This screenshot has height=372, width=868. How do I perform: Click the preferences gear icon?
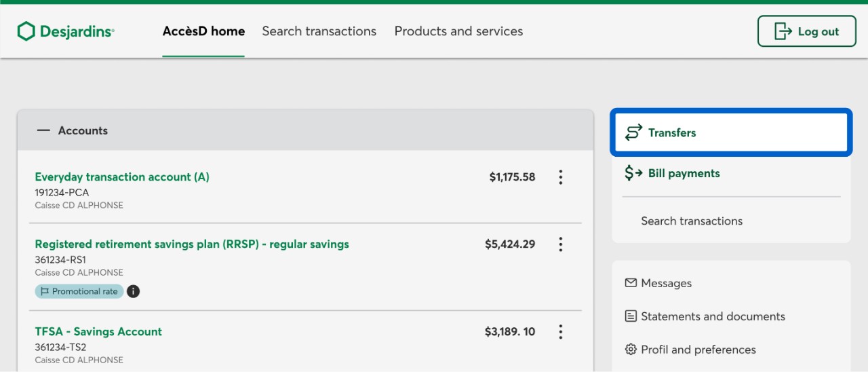[x=631, y=350]
